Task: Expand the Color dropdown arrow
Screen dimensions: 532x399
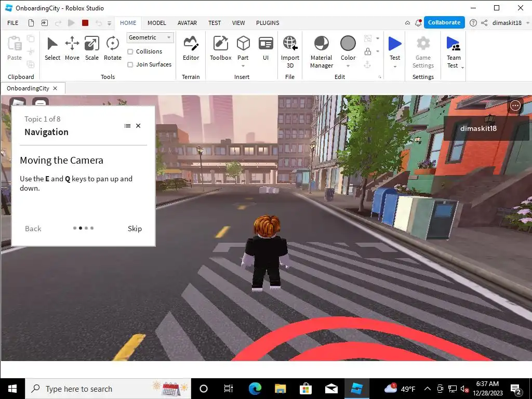Action: coord(348,66)
